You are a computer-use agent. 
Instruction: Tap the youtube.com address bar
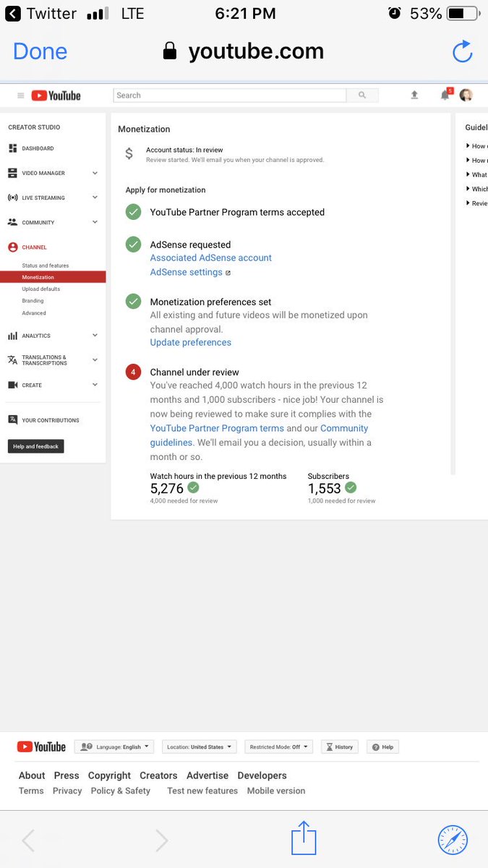pos(244,51)
